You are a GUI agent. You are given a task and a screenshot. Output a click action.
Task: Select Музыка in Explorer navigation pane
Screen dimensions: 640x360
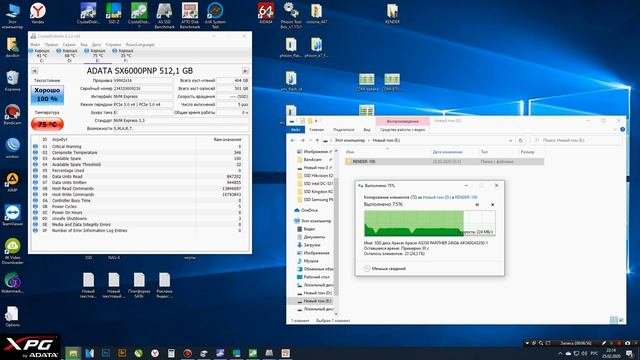pos(311,261)
